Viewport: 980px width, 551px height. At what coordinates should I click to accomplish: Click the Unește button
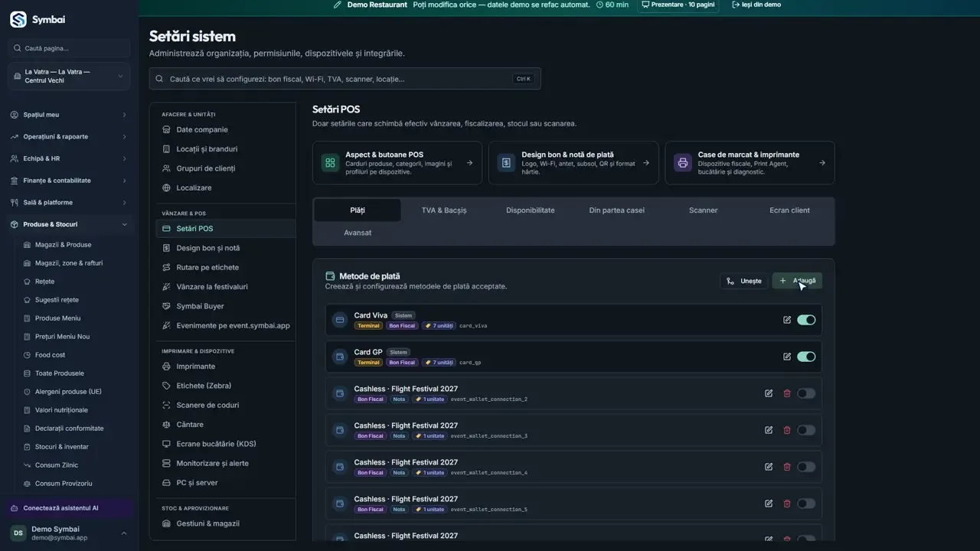(x=744, y=281)
